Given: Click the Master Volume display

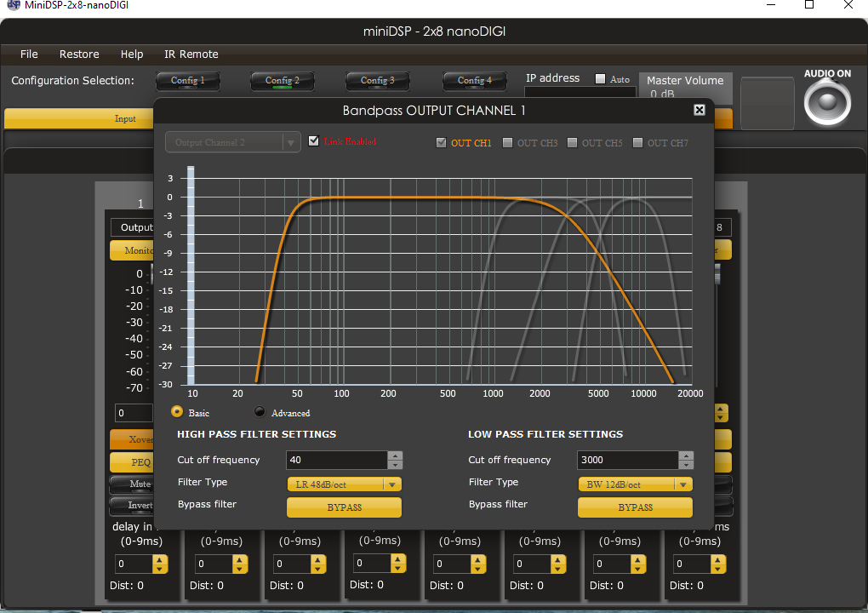Looking at the screenshot, I should coord(685,87).
